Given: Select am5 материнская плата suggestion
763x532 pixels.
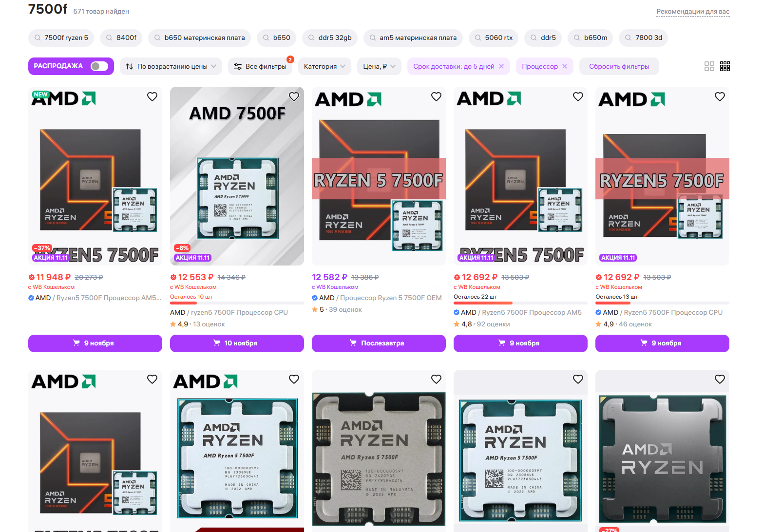Looking at the screenshot, I should (413, 38).
